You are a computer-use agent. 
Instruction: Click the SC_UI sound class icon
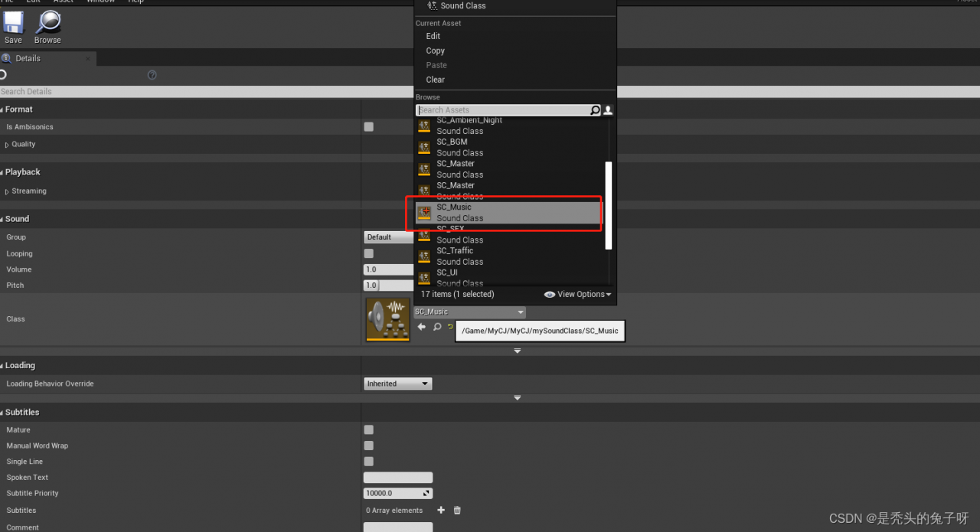[x=424, y=277]
